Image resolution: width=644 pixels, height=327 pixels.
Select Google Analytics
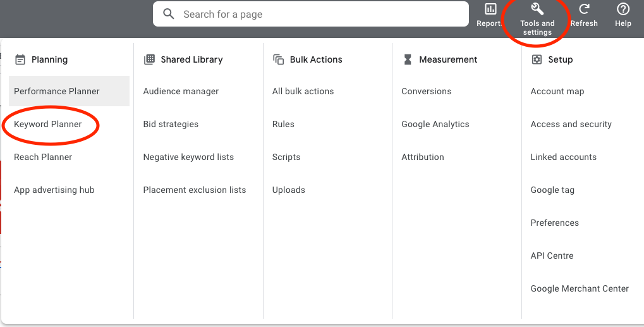click(x=435, y=124)
